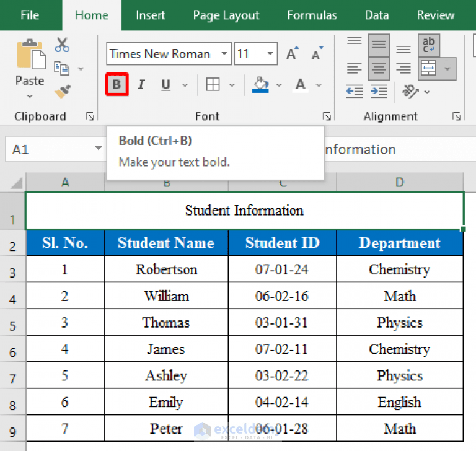Open Alignment settings dialog launcher
Screen dimensions: 476x451
(x=457, y=116)
